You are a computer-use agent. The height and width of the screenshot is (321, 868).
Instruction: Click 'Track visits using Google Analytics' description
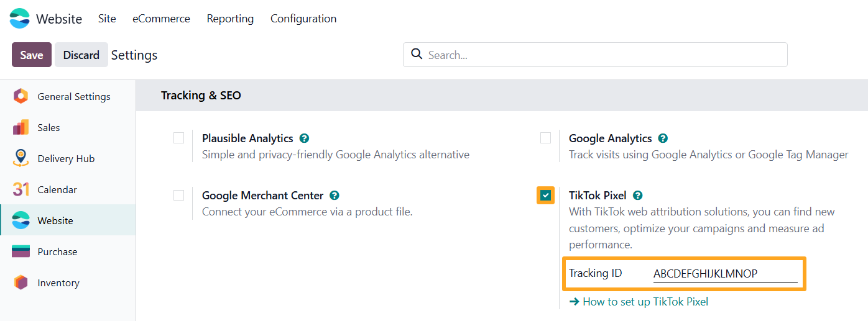pos(709,155)
